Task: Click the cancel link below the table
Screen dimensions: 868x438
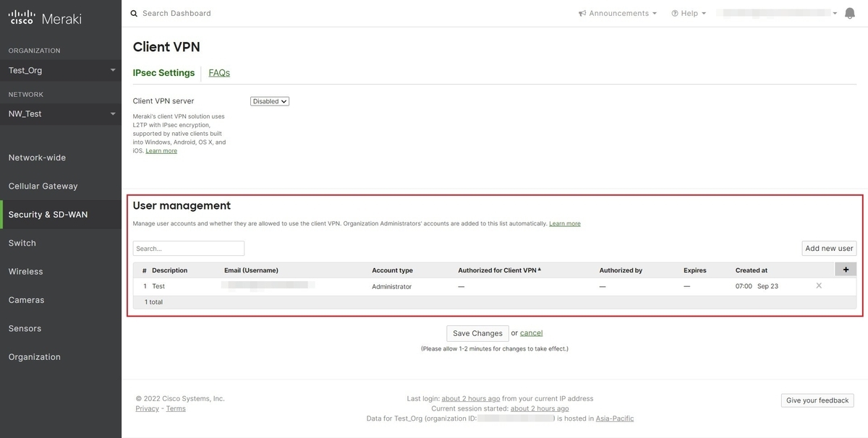Action: 532,332
